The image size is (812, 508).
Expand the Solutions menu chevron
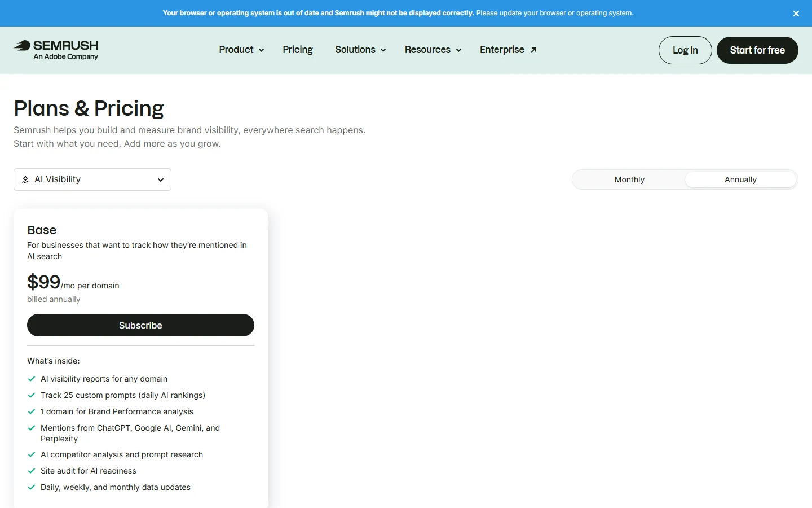click(383, 50)
